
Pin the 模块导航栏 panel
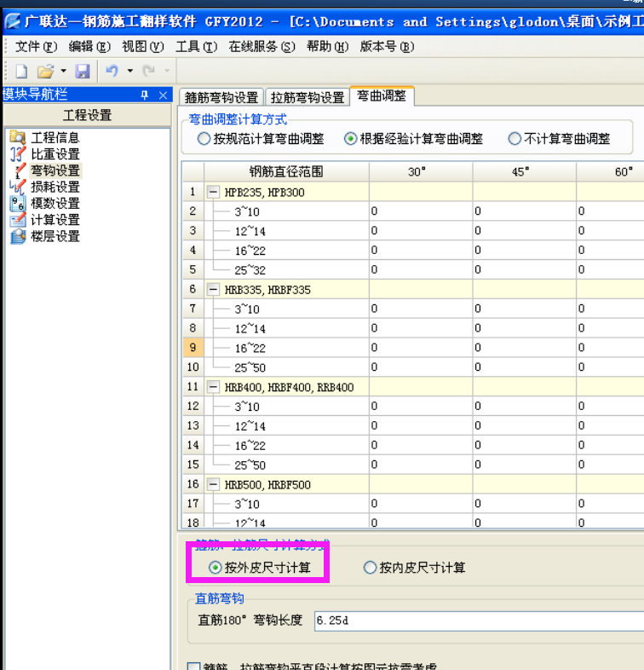[145, 95]
